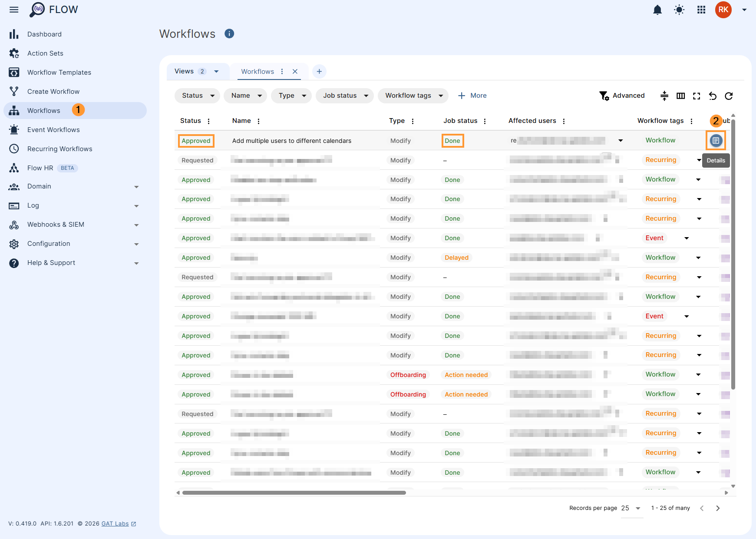Image resolution: width=756 pixels, height=539 pixels.
Task: Change Records per page from 25
Action: [629, 508]
